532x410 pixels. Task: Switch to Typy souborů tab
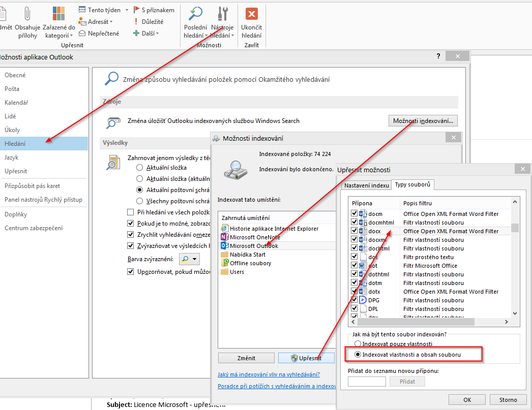pos(412,184)
